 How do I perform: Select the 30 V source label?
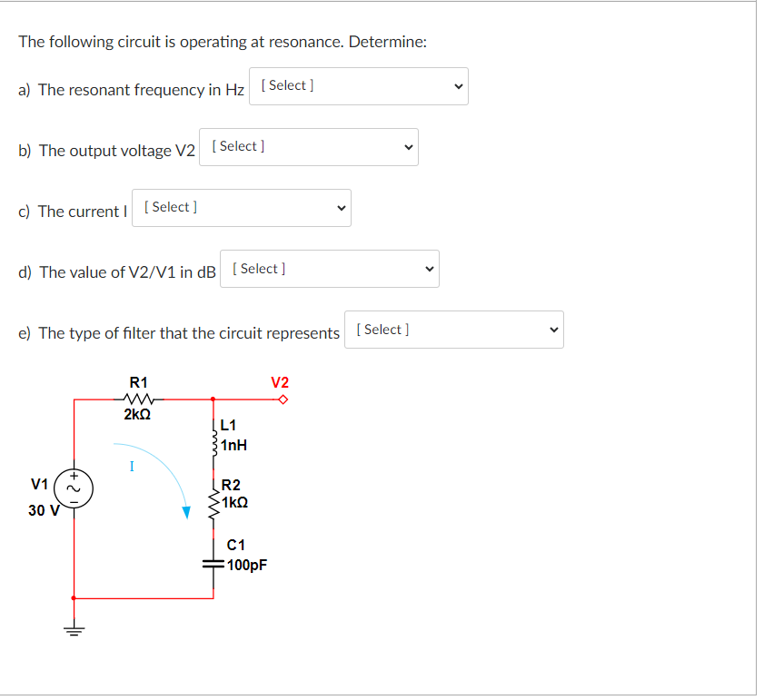tap(45, 510)
